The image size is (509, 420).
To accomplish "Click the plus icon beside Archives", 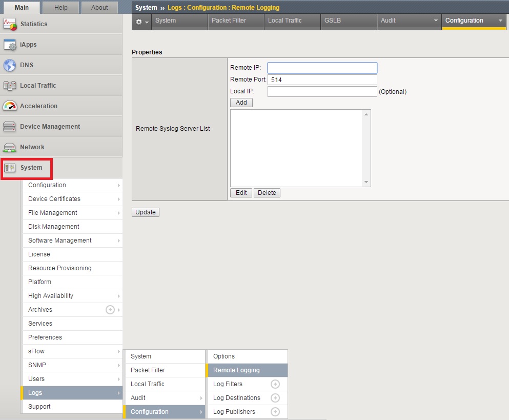I will 110,310.
